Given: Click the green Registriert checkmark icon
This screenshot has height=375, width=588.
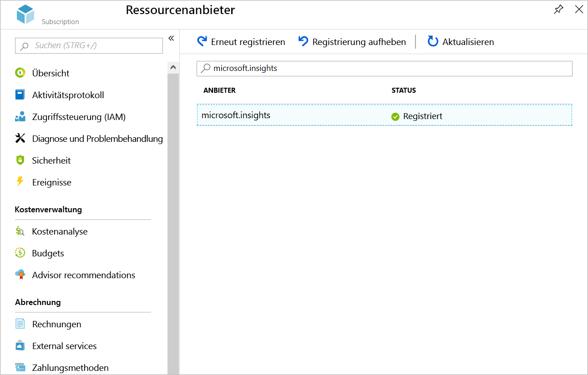Looking at the screenshot, I should [395, 117].
